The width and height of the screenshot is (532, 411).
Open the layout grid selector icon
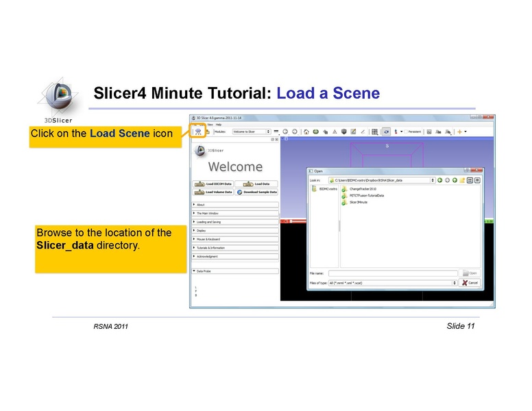point(374,132)
